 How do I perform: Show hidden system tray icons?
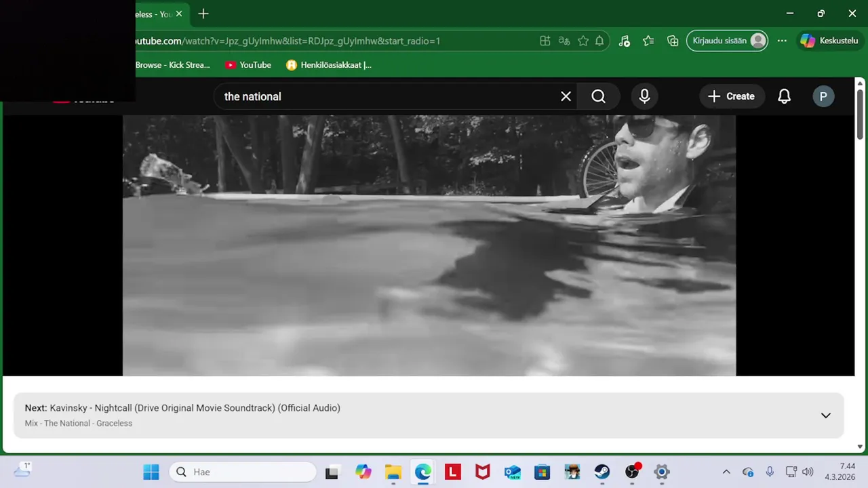coord(726,472)
